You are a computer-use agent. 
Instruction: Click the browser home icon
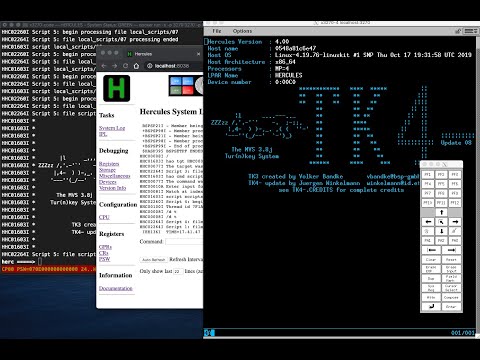(x=136, y=66)
